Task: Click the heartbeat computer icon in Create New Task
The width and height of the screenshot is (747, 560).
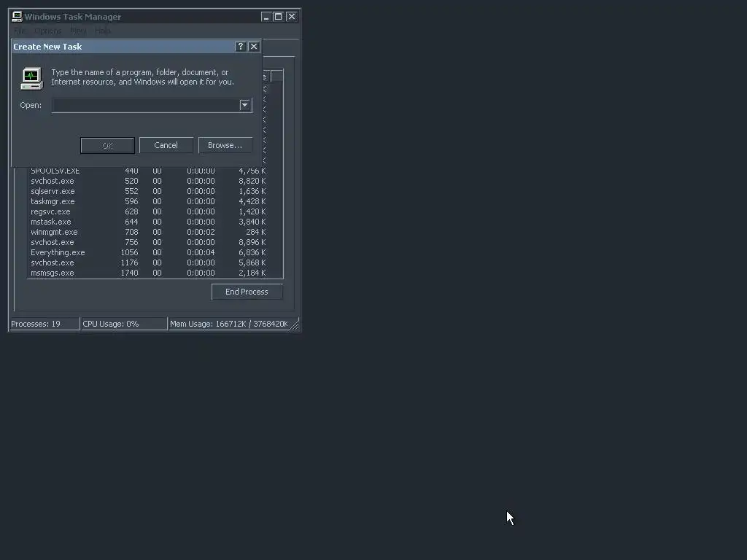Action: 32,79
